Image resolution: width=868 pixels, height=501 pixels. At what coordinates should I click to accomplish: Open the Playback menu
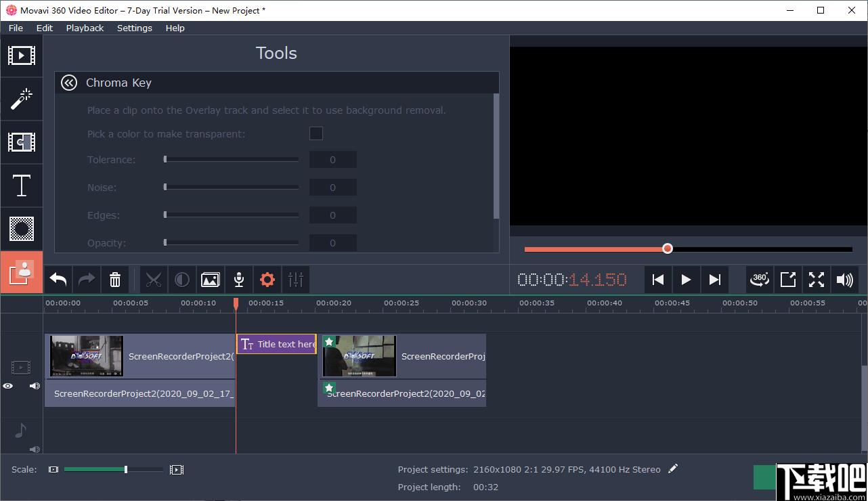point(85,28)
